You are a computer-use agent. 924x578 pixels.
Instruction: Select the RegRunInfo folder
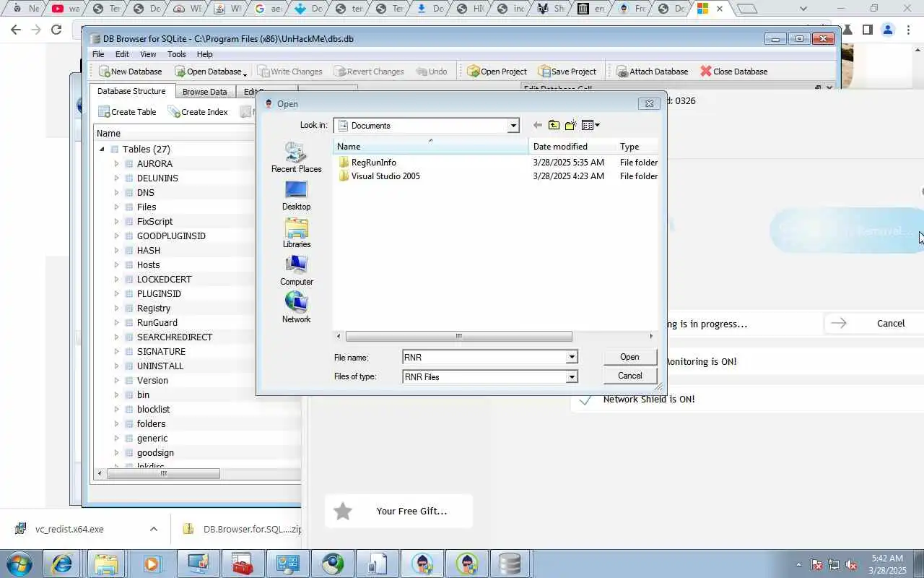pos(373,163)
